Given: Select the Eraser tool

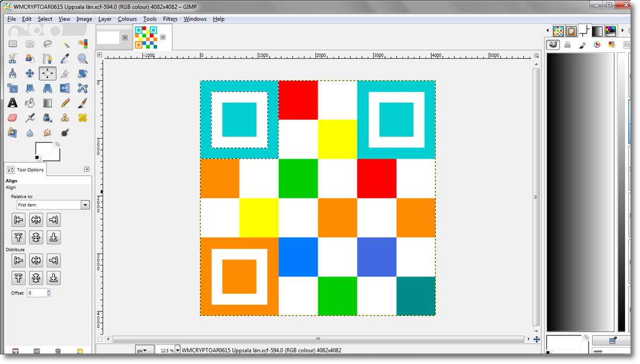Looking at the screenshot, I should coord(12,118).
